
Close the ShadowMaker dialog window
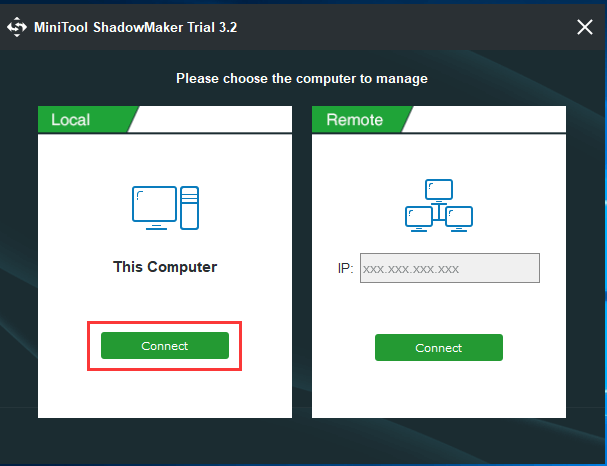click(x=585, y=27)
